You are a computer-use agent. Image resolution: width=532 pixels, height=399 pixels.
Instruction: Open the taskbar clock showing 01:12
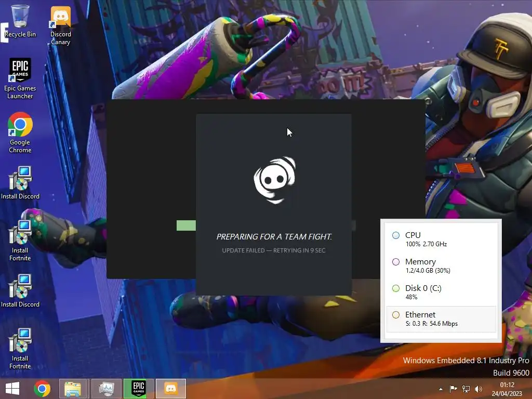click(x=507, y=389)
